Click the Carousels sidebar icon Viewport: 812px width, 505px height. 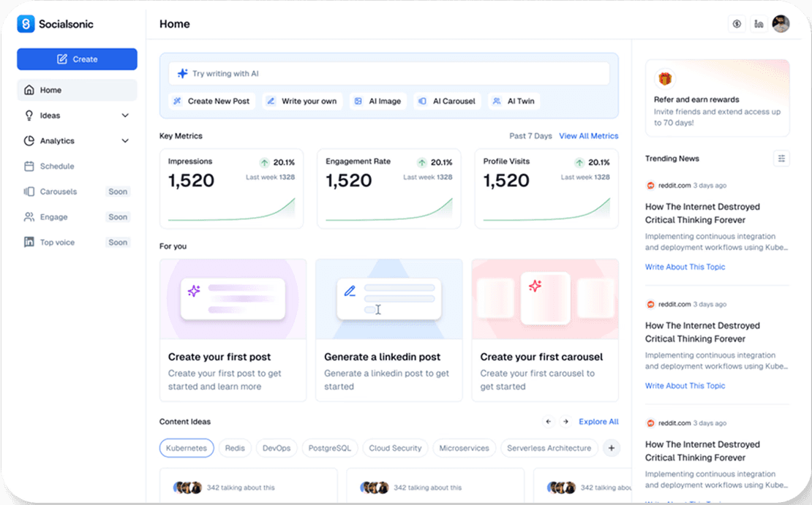tap(29, 191)
